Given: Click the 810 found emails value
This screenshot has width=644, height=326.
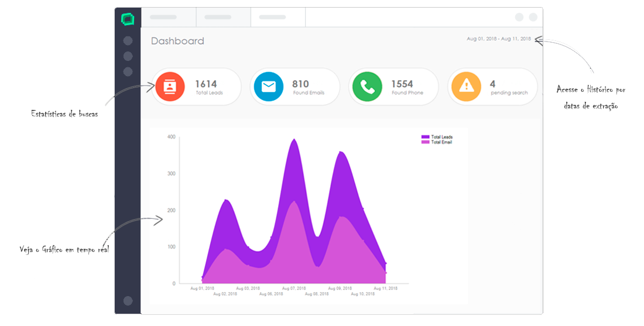Looking at the screenshot, I should pyautogui.click(x=300, y=84).
